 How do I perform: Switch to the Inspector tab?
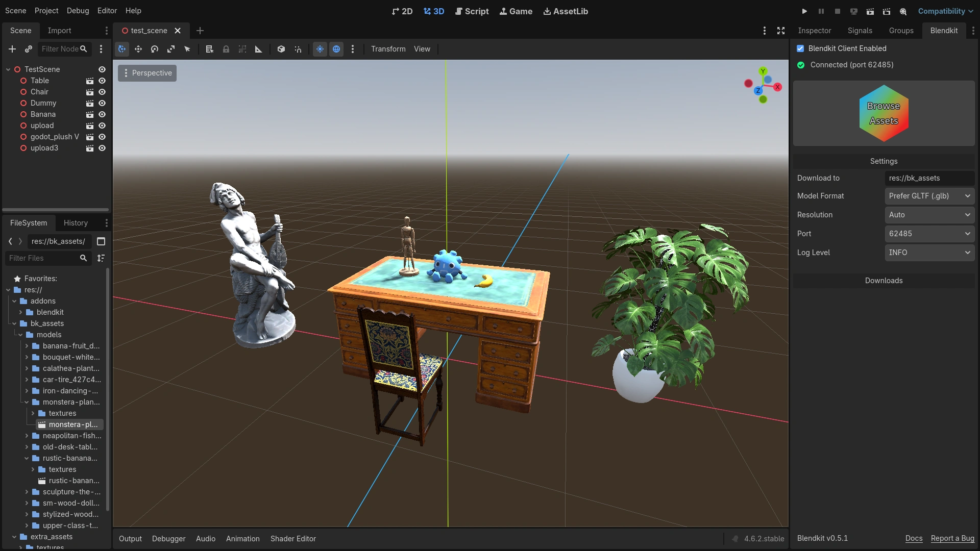point(815,31)
